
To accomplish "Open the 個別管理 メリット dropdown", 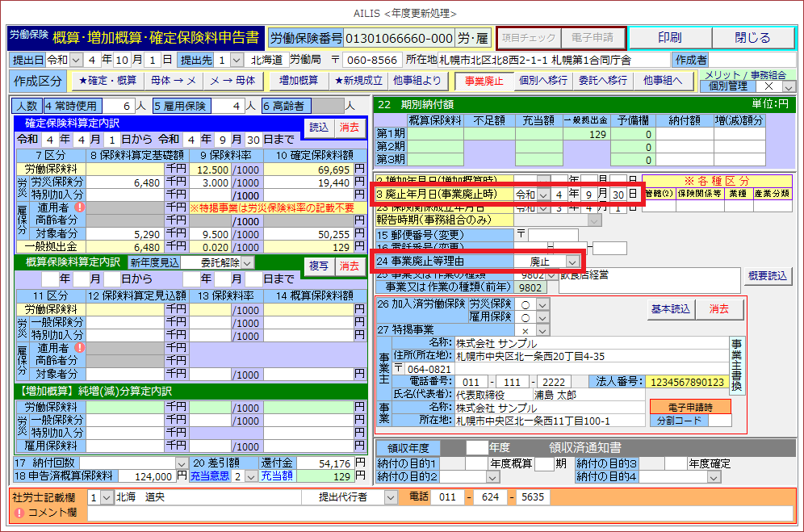I will [x=789, y=86].
